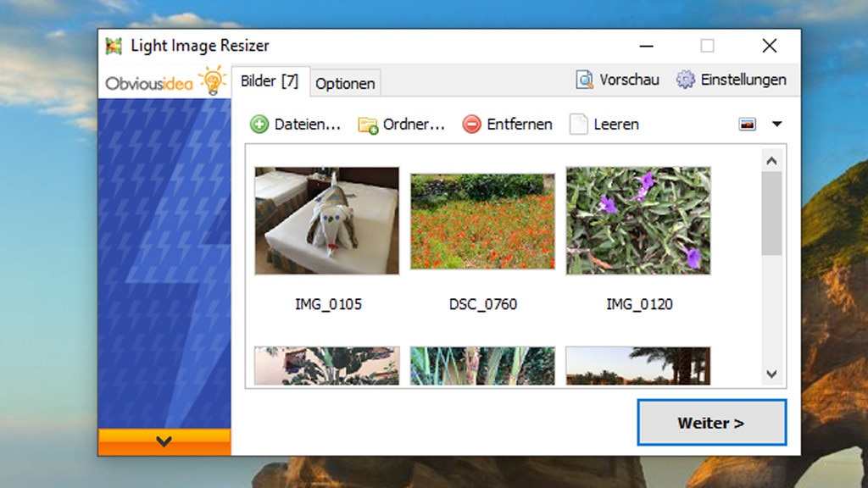Image resolution: width=868 pixels, height=488 pixels.
Task: Select the IMG_0120 purple flowers thumbnail
Action: [x=638, y=220]
